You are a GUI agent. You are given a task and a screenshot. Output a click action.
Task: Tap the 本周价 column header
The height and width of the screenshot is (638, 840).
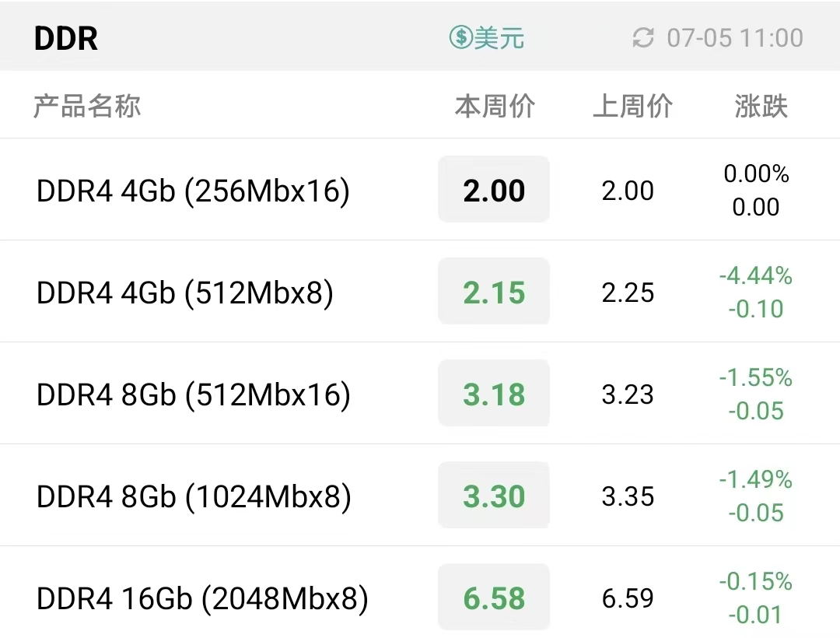tap(495, 106)
